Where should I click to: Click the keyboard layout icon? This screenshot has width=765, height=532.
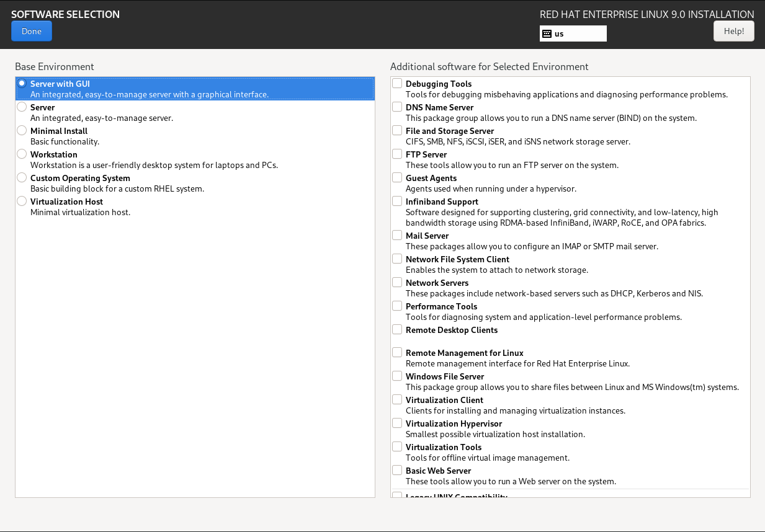[547, 33]
